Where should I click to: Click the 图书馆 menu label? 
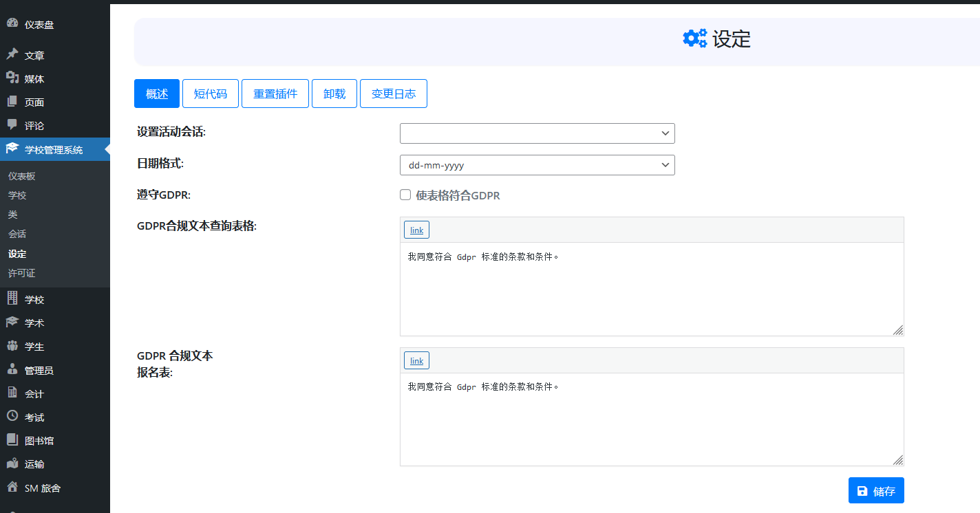coord(39,441)
